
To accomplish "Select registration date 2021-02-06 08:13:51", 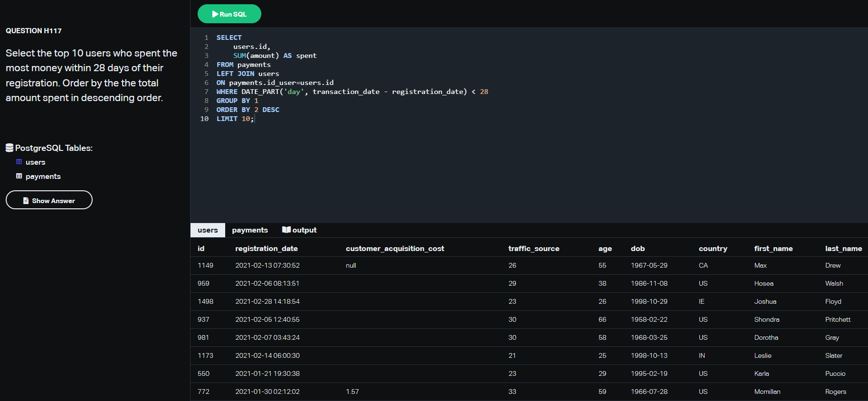I will (x=267, y=283).
